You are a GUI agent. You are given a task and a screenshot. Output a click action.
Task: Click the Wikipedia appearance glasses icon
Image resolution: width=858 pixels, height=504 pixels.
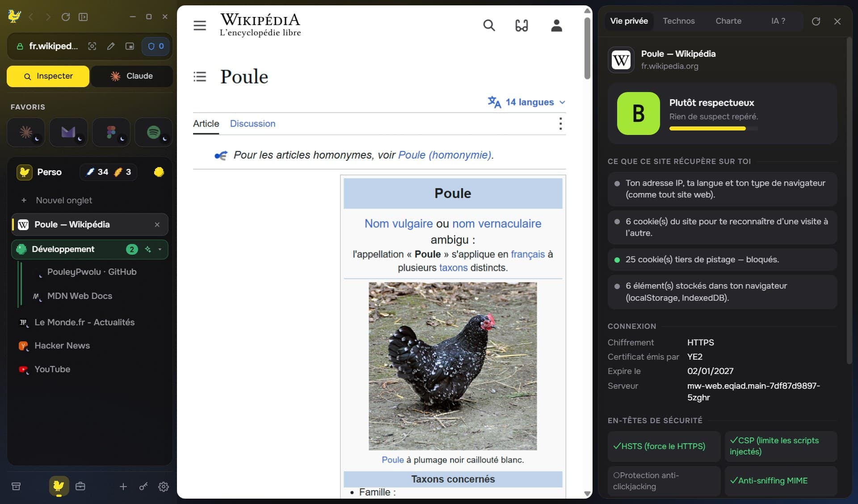522,25
